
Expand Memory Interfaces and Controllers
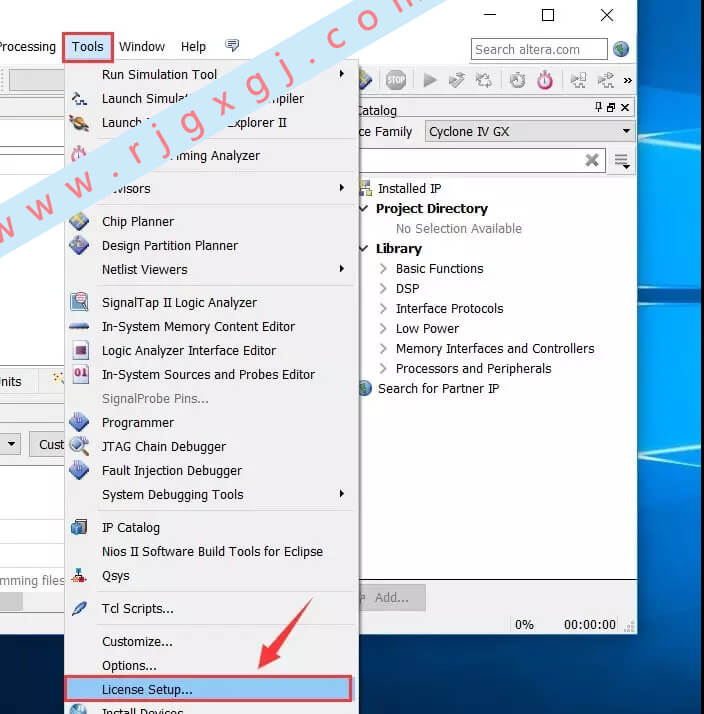click(x=383, y=349)
